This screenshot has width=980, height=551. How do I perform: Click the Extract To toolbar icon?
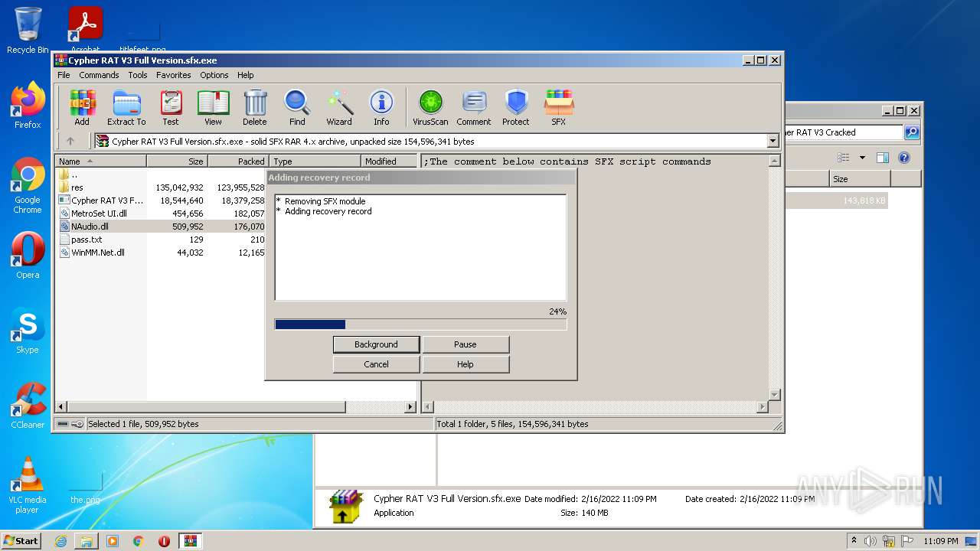[x=126, y=107]
